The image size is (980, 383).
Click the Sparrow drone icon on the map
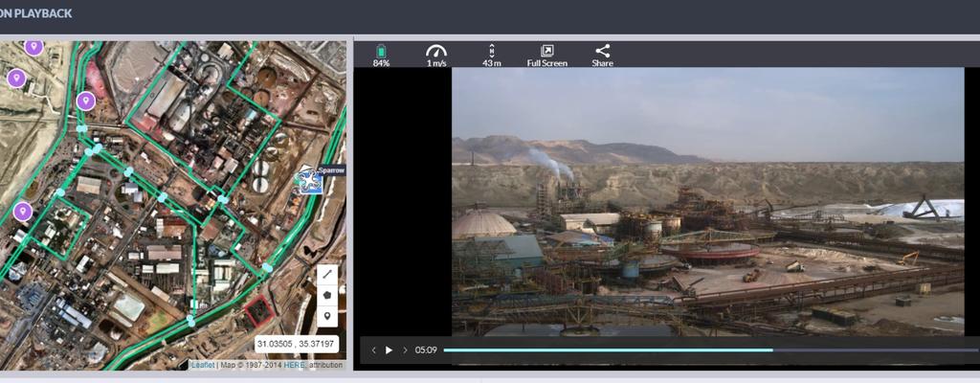coord(309,181)
